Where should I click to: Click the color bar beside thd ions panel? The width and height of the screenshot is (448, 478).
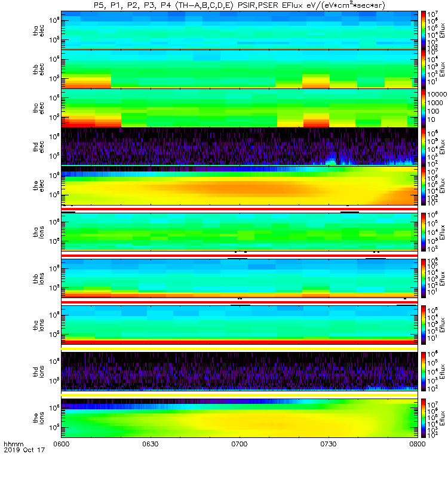(x=424, y=372)
